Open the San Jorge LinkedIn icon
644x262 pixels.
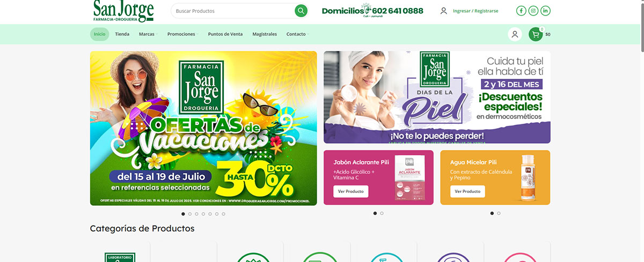click(546, 11)
